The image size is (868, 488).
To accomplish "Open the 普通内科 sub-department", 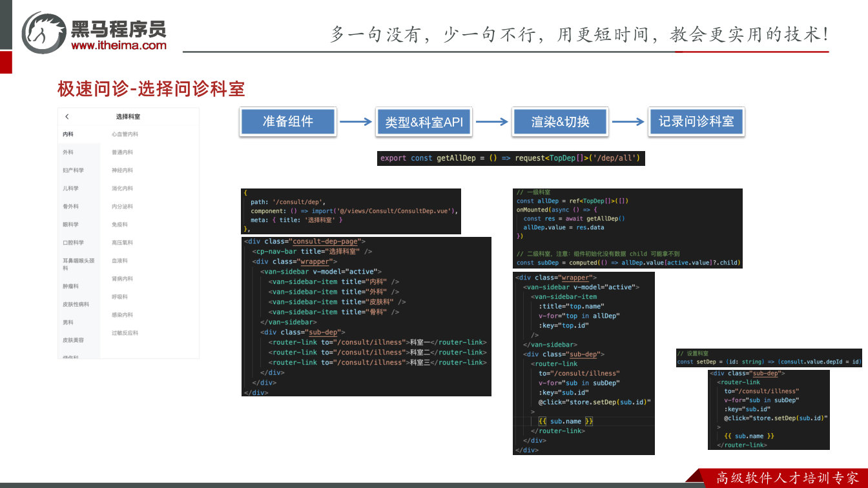I will click(122, 152).
